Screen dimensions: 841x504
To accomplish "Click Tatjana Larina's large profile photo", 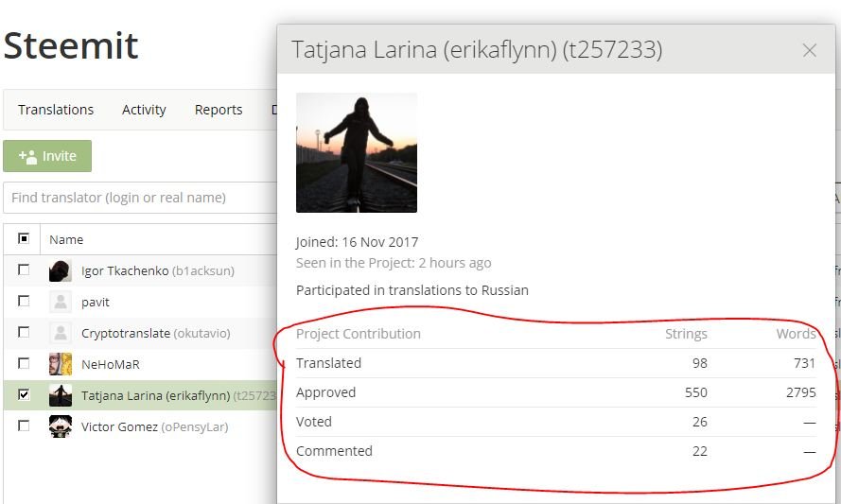I will (x=357, y=153).
